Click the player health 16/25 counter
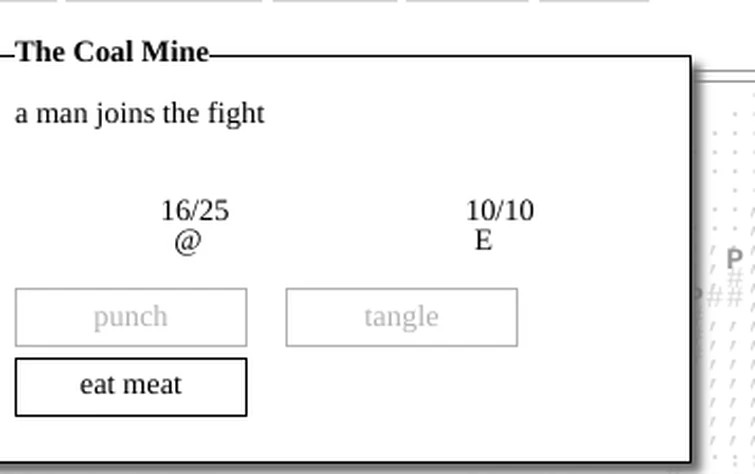755x474 pixels. (x=195, y=211)
